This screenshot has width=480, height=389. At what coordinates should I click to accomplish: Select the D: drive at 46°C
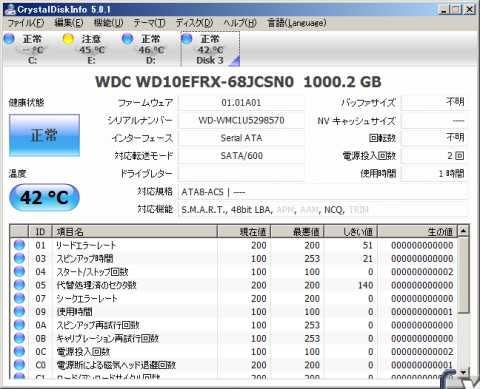tap(151, 49)
